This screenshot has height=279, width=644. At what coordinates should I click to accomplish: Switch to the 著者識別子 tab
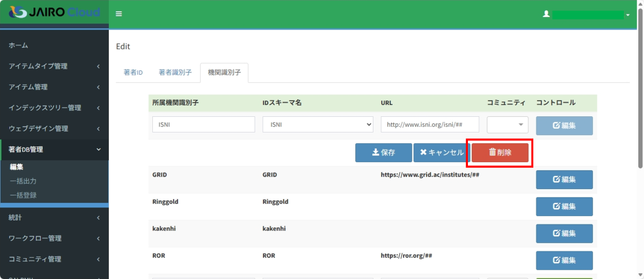tap(175, 72)
